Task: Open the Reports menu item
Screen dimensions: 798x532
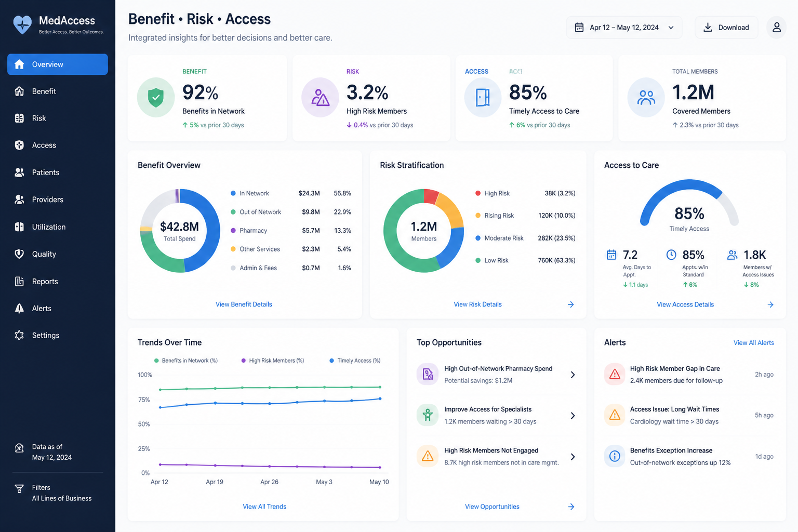Action: coord(58,282)
